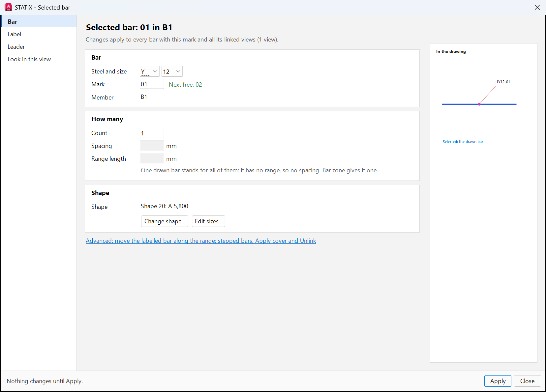Close the Selected bar dialog window

point(537,7)
